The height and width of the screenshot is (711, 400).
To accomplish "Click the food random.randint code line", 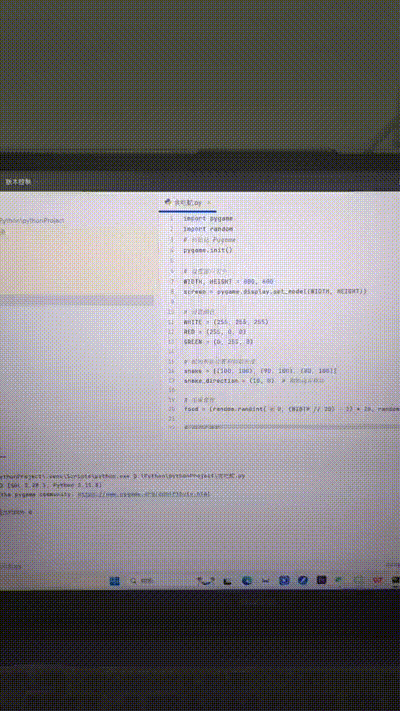I will click(x=292, y=409).
